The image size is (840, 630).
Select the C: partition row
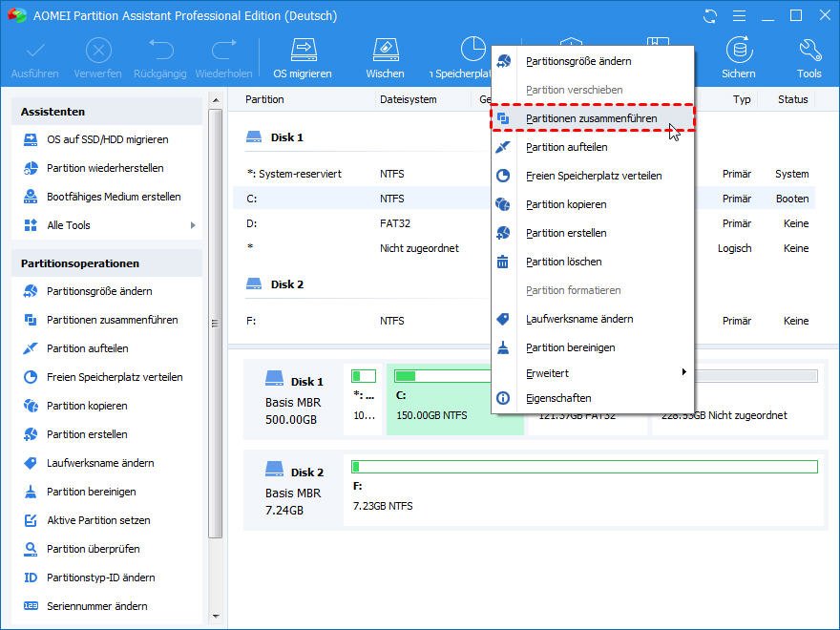tap(524, 199)
